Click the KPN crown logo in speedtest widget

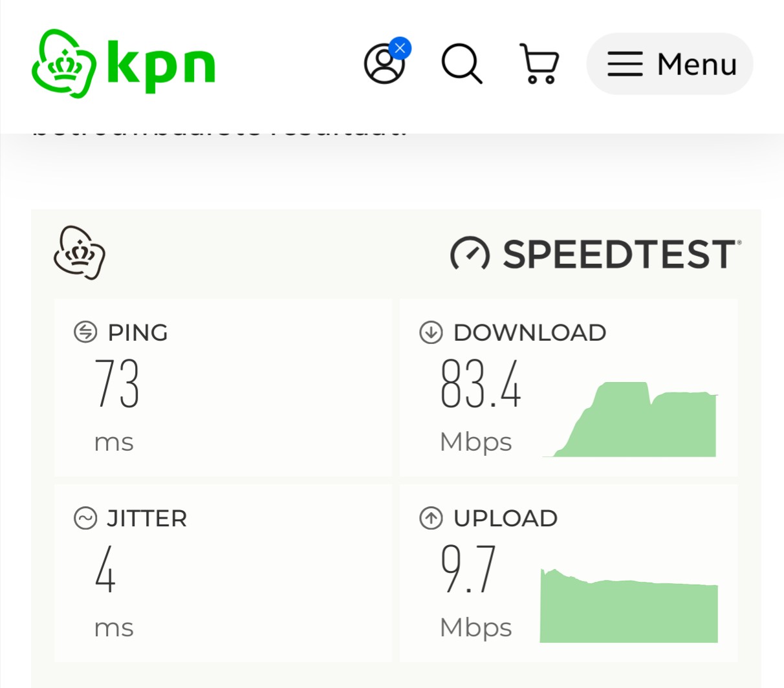(79, 253)
